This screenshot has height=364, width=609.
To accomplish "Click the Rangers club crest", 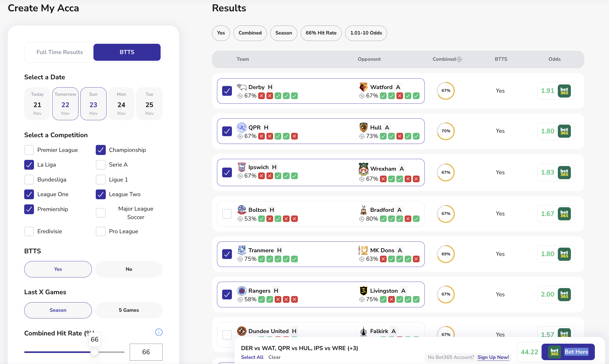I will pyautogui.click(x=242, y=291).
